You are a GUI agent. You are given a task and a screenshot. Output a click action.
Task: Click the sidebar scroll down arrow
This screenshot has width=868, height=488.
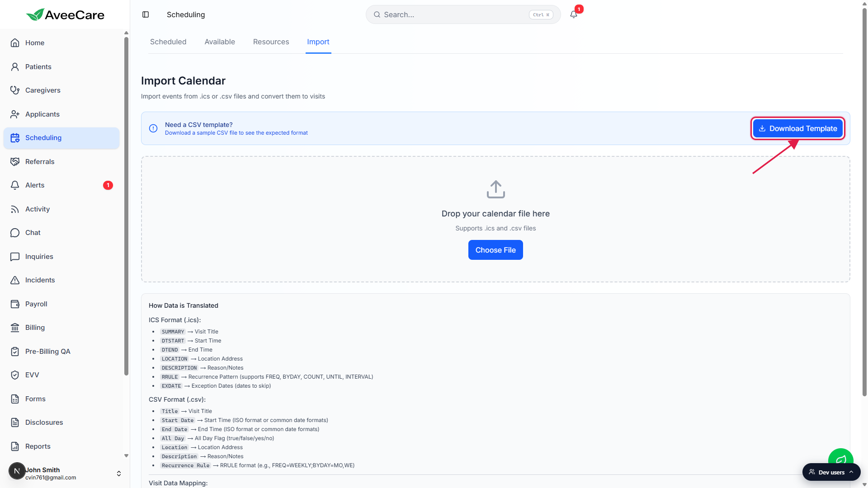pos(127,456)
